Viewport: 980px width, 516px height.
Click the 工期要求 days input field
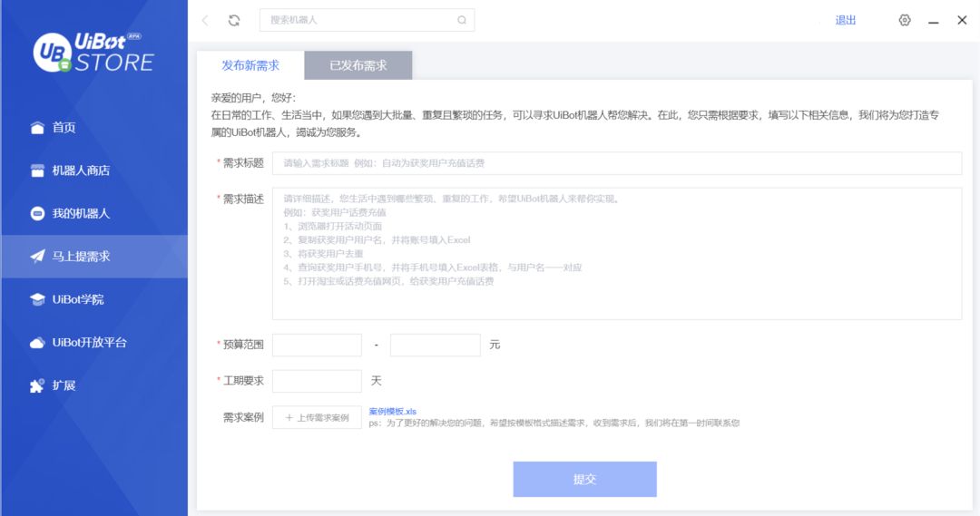pyautogui.click(x=317, y=381)
